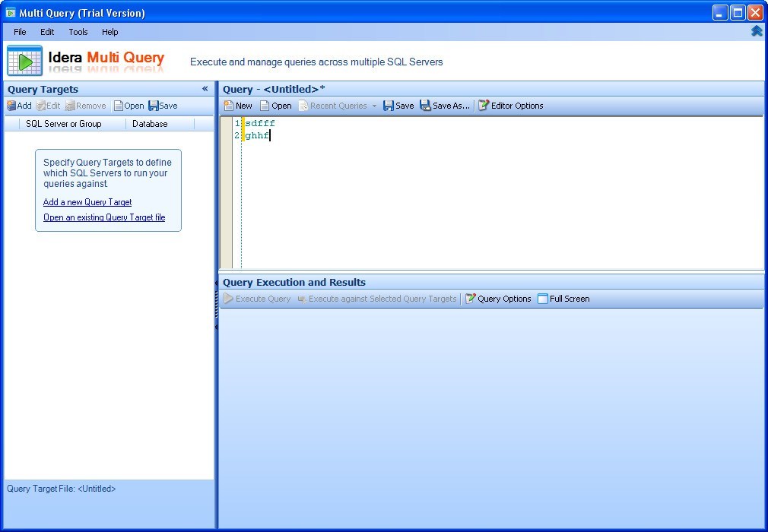The image size is (768, 532).
Task: Click the Add a new Query Target link
Action: [87, 202]
